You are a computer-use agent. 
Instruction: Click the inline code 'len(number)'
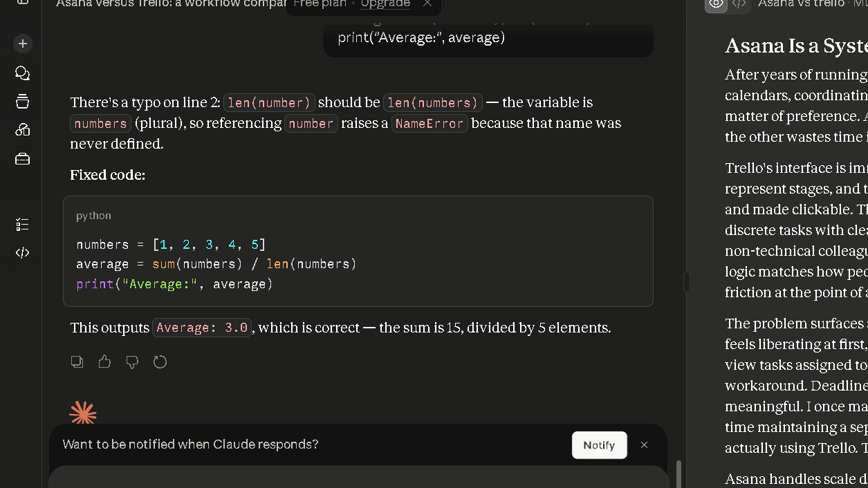pos(269,103)
